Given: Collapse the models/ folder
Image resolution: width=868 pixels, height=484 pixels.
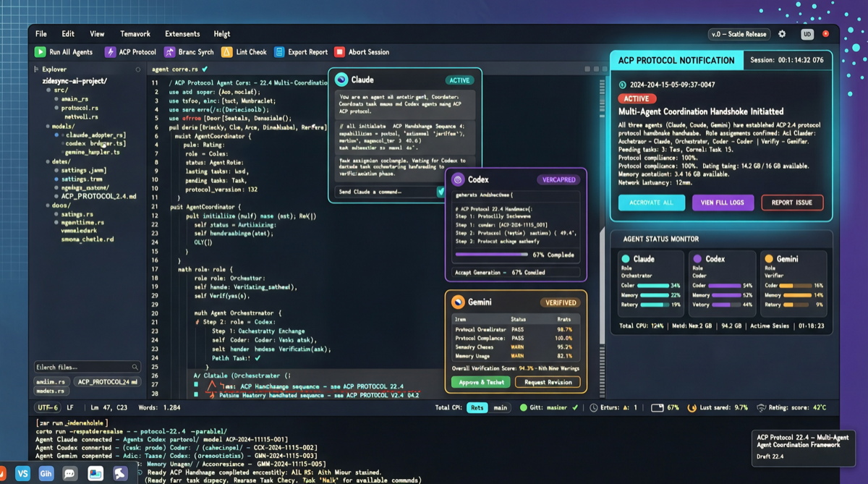Looking at the screenshot, I should [59, 126].
